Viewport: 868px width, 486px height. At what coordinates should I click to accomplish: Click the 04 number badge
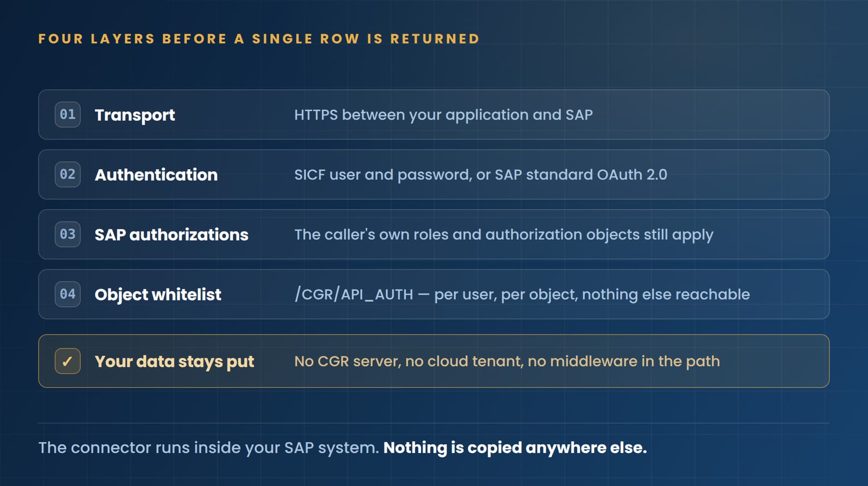click(x=68, y=294)
